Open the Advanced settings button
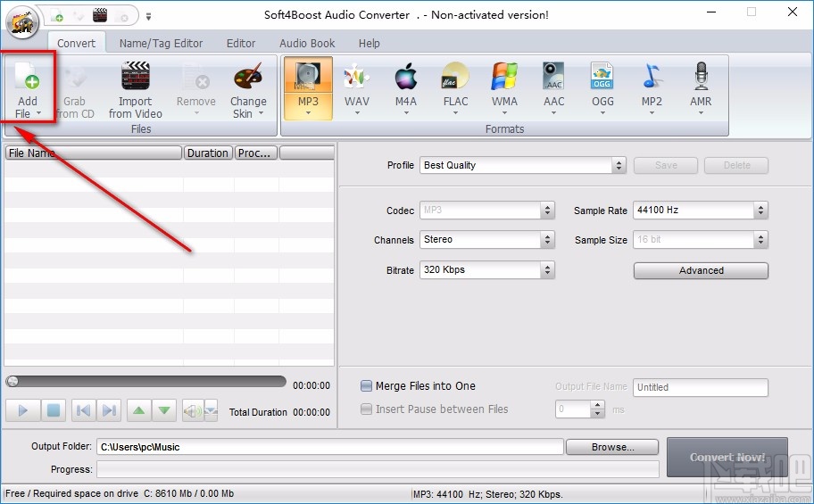The width and height of the screenshot is (814, 504). 701,270
